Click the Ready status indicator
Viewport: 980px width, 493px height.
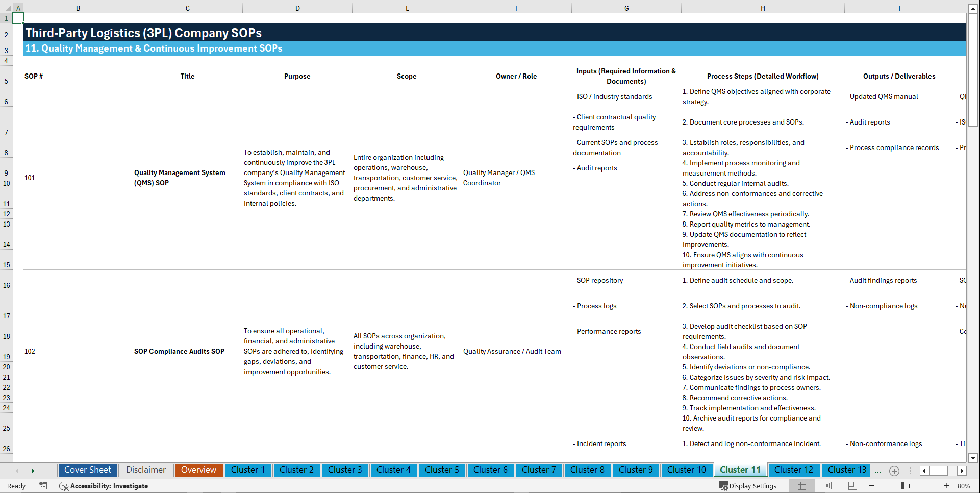(16, 486)
